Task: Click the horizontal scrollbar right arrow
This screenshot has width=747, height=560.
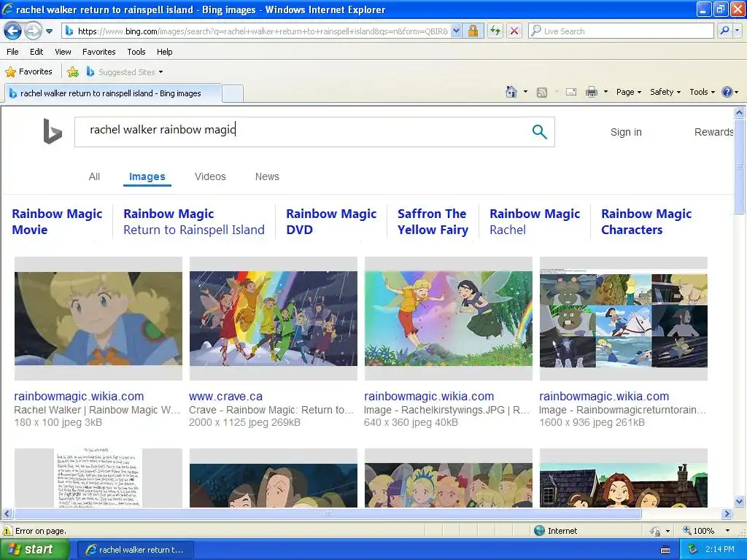Action: 727,514
